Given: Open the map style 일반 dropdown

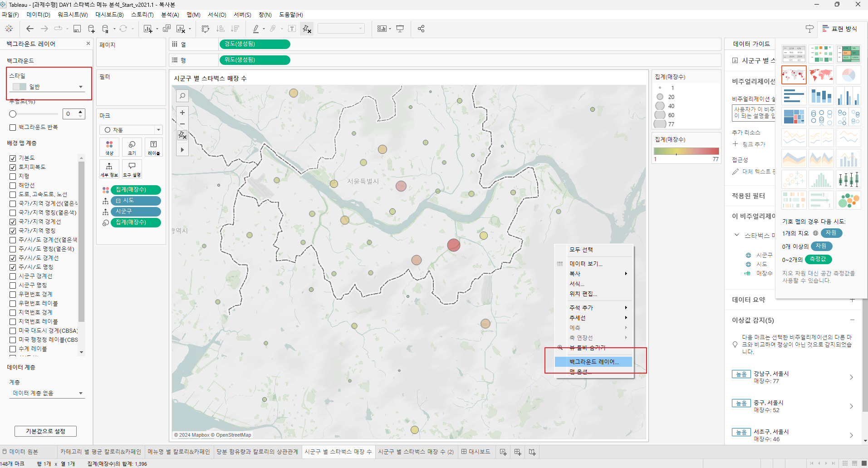Looking at the screenshot, I should point(47,87).
